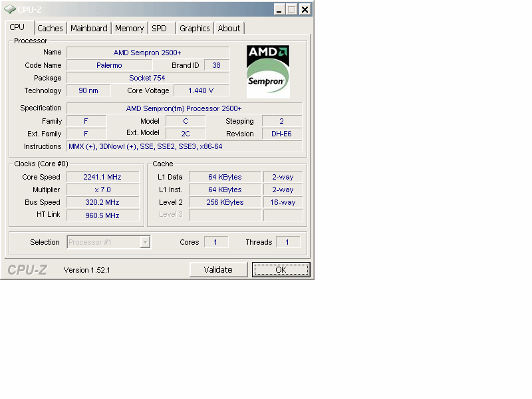Image resolution: width=532 pixels, height=399 pixels.
Task: Click the Code Name value Palermo
Action: coord(109,65)
